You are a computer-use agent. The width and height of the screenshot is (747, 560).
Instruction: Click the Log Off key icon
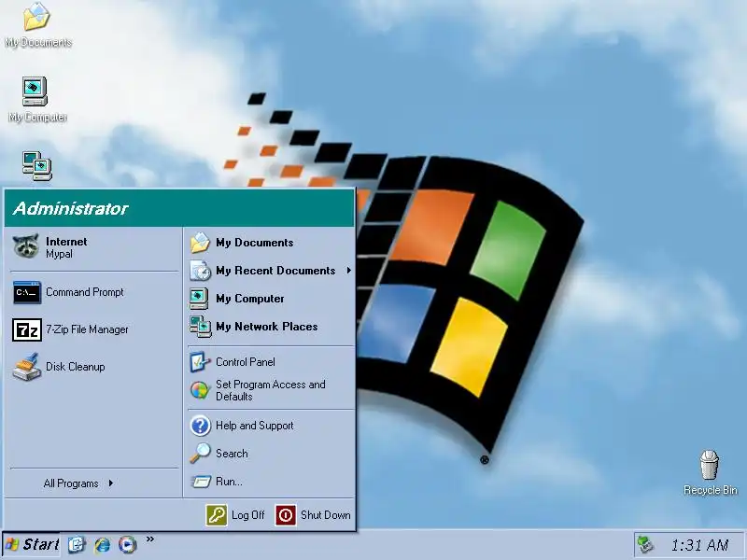click(217, 515)
